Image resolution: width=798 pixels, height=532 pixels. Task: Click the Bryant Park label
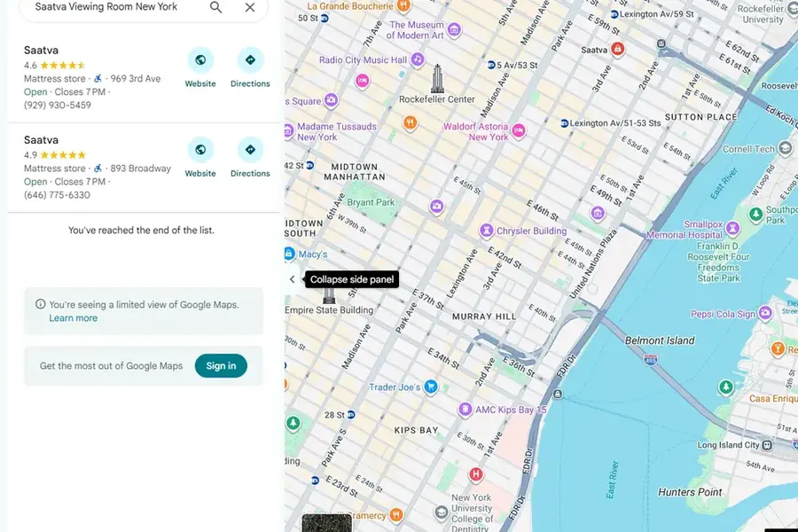point(371,202)
